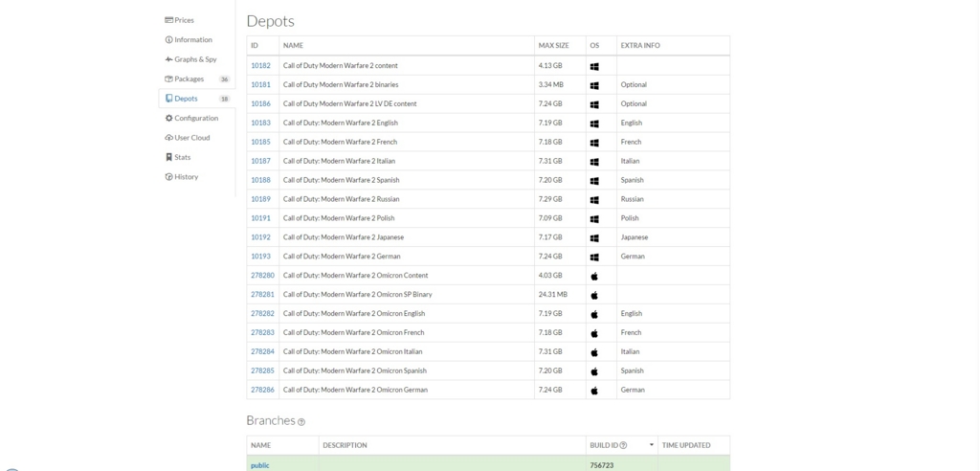Image resolution: width=980 pixels, height=471 pixels.
Task: Open depot ID 278286 link
Action: coord(262,390)
